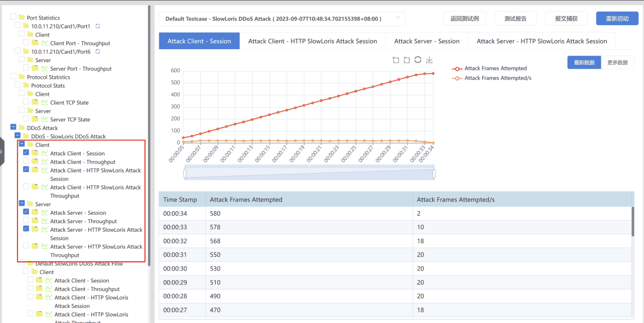Click the Protocol Statistics tree node

pos(48,77)
